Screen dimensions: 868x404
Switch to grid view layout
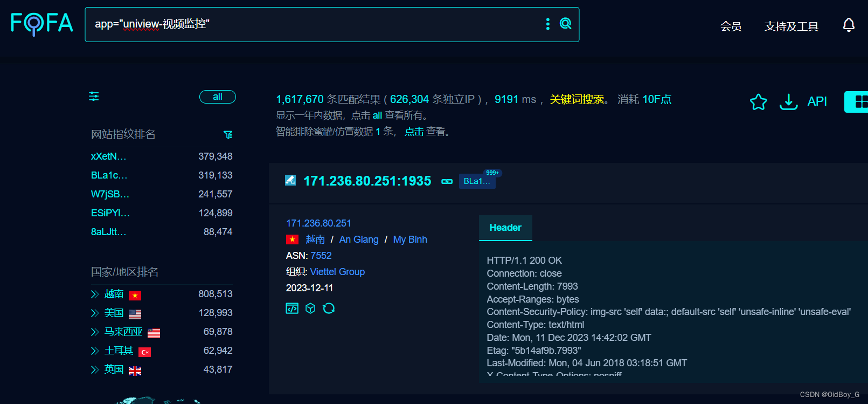[857, 101]
